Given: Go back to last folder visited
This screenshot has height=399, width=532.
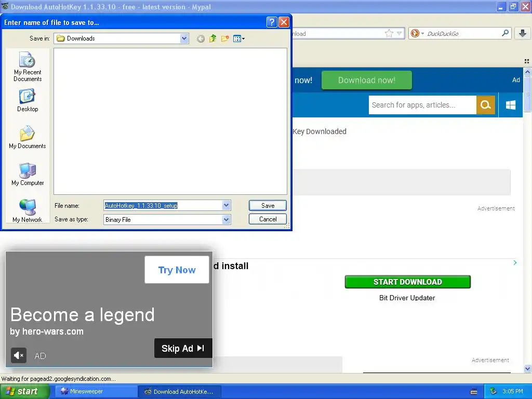Looking at the screenshot, I should click(x=201, y=38).
